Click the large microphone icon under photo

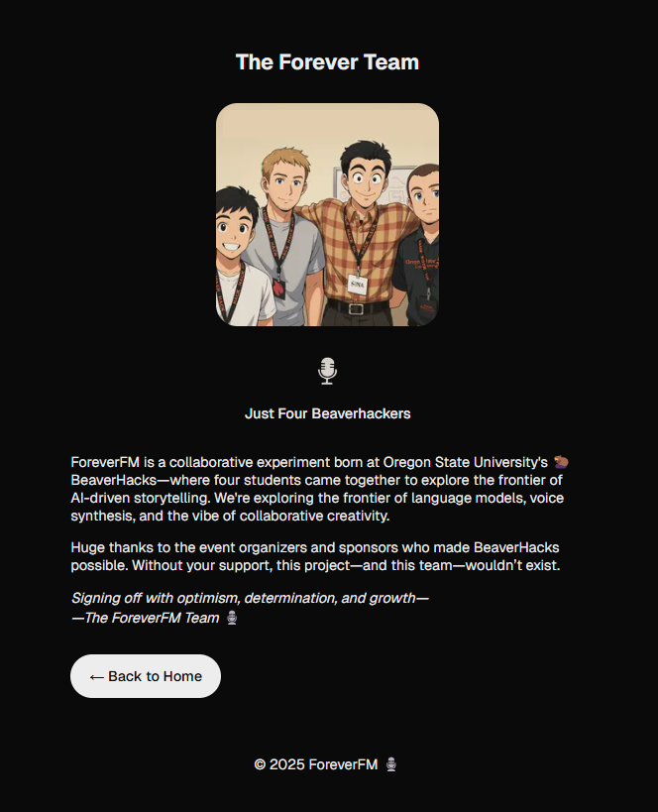click(327, 371)
